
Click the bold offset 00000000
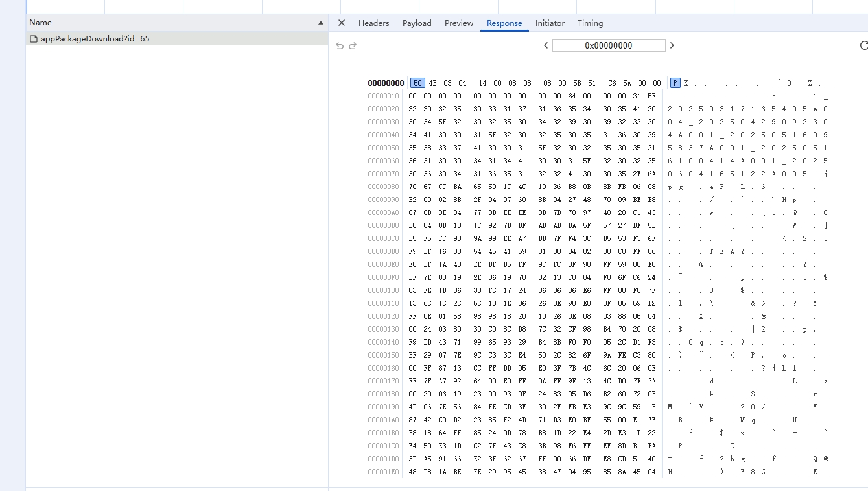tap(386, 83)
